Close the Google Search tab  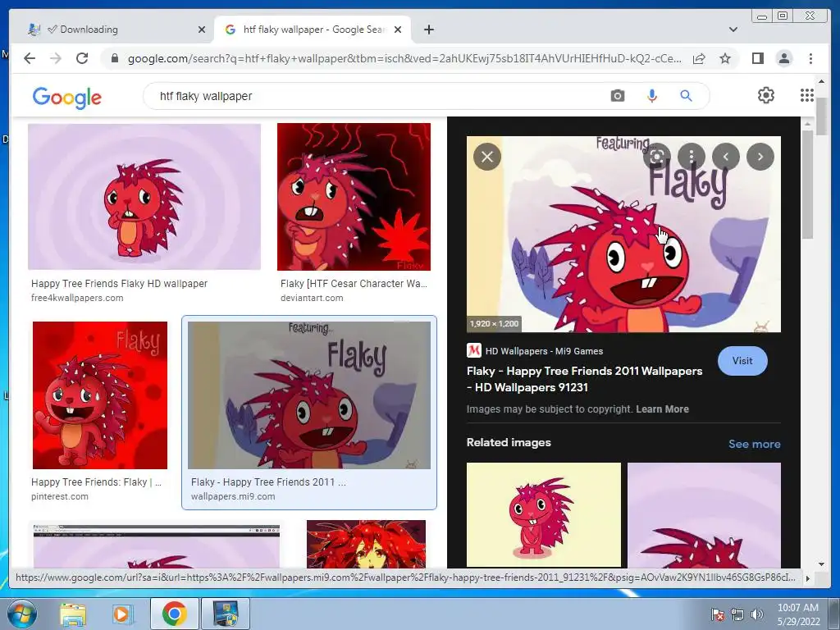pos(398,30)
